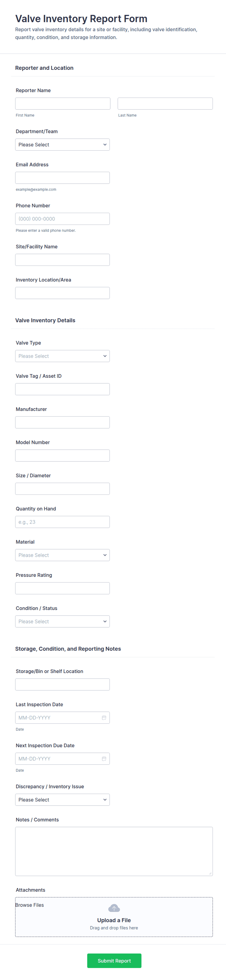This screenshot has height=980, width=226.
Task: Click the Phone Number input field
Action: [x=62, y=219]
